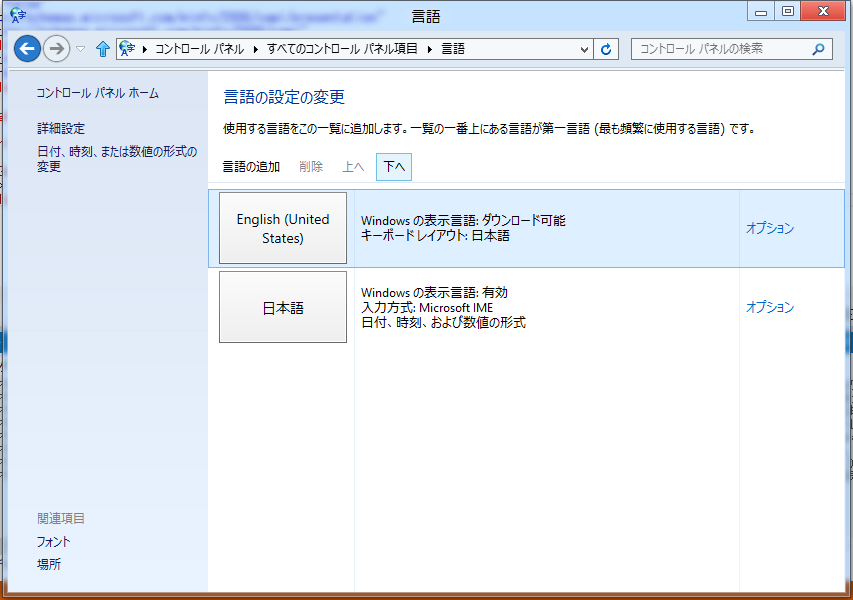Click the forward navigation arrow
This screenshot has width=853, height=600.
pyautogui.click(x=57, y=49)
